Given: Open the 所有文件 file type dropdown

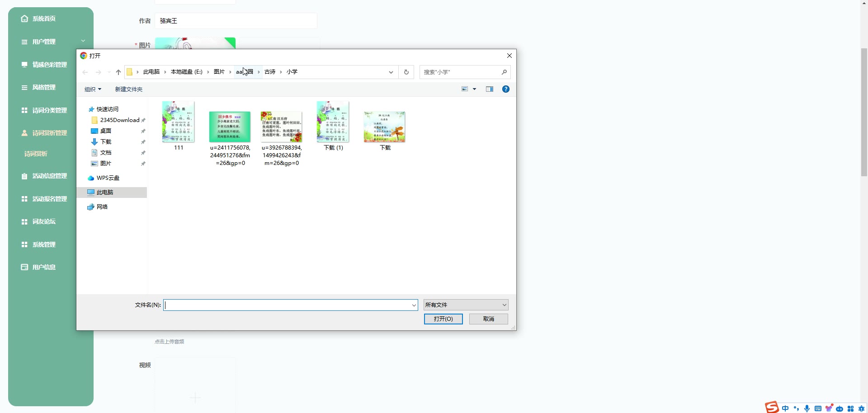Looking at the screenshot, I should click(x=466, y=305).
